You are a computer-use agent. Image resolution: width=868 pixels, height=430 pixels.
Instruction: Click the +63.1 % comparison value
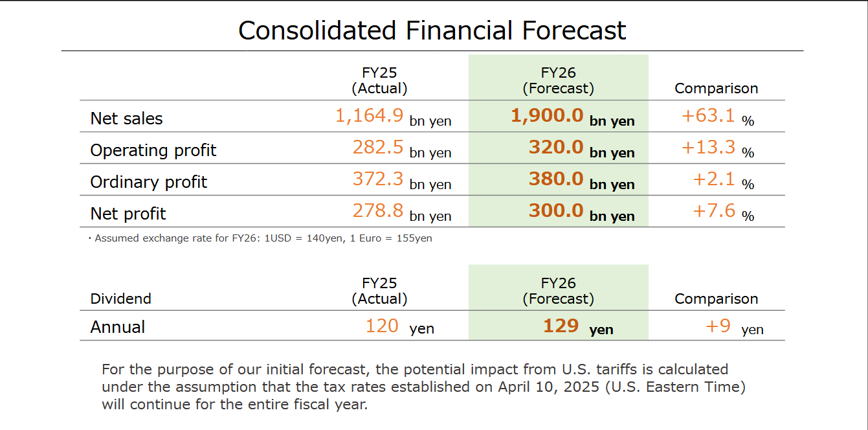pyautogui.click(x=718, y=117)
